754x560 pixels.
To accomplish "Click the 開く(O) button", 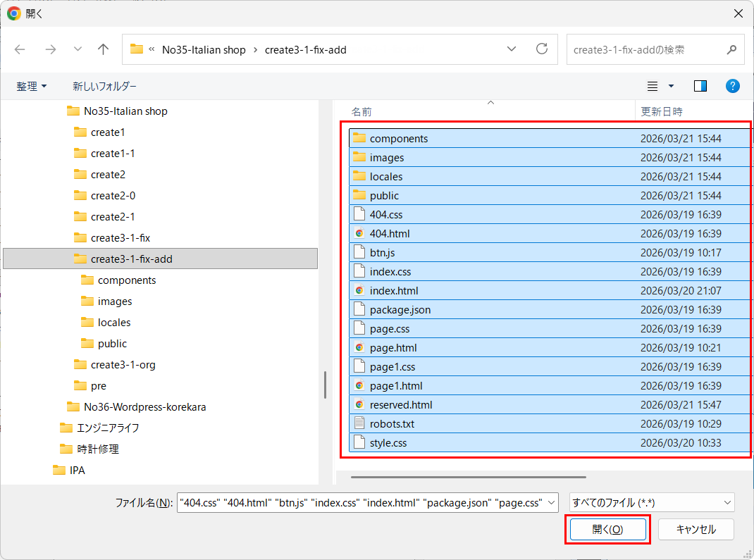I will coord(607,530).
